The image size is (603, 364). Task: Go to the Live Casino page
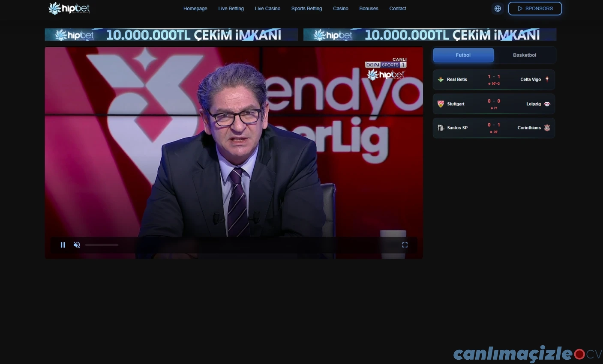coord(267,9)
